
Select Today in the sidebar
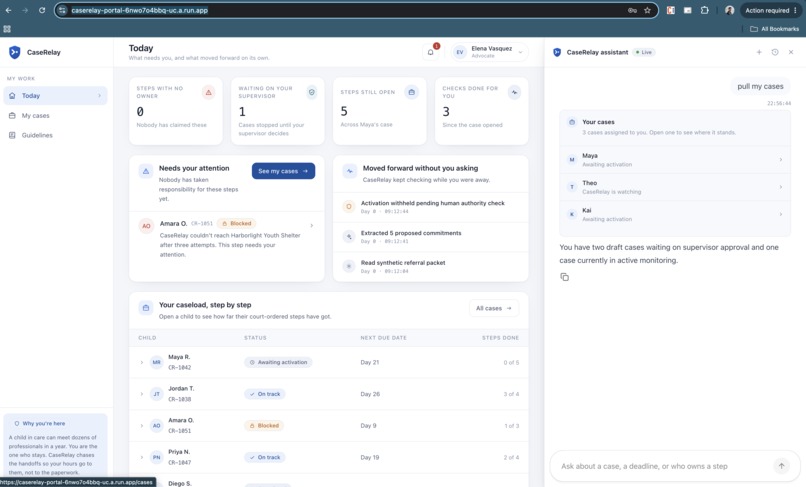click(56, 96)
